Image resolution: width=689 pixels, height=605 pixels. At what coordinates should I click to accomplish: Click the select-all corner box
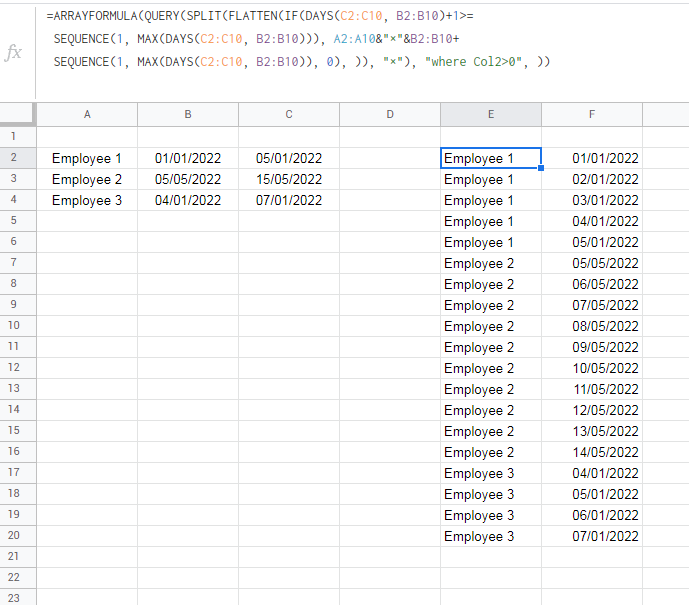(x=18, y=114)
